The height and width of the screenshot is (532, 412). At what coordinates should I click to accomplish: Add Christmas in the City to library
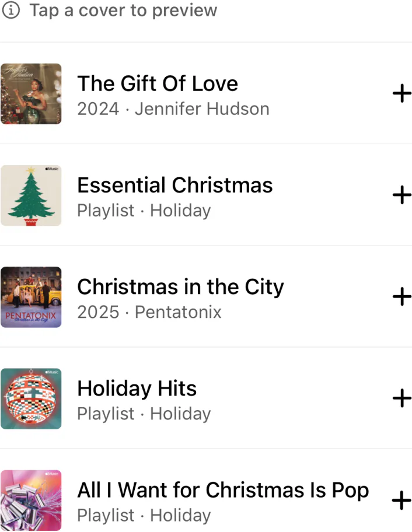coord(401,297)
